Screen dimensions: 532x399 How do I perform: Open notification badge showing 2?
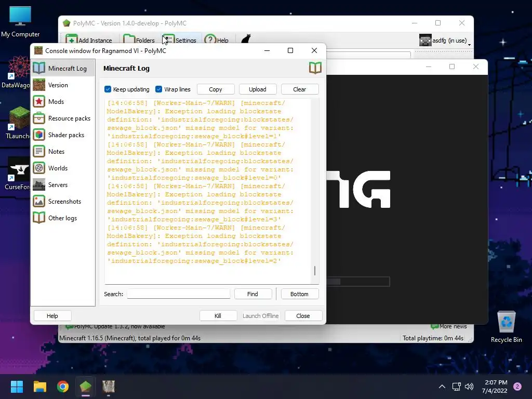click(517, 387)
